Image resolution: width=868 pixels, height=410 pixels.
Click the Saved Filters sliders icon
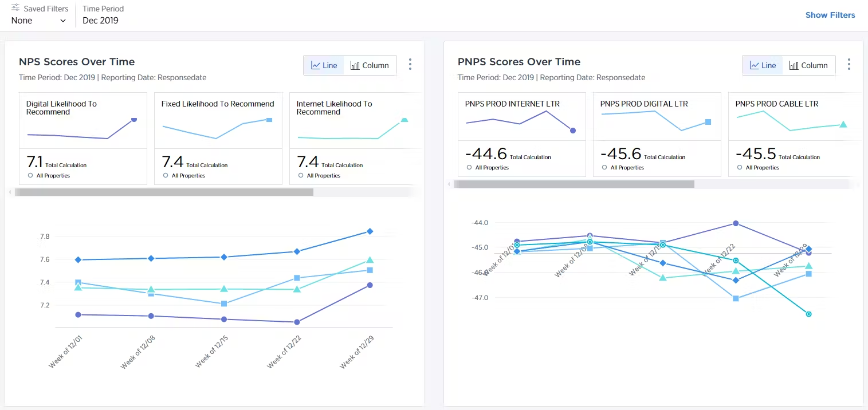(16, 9)
